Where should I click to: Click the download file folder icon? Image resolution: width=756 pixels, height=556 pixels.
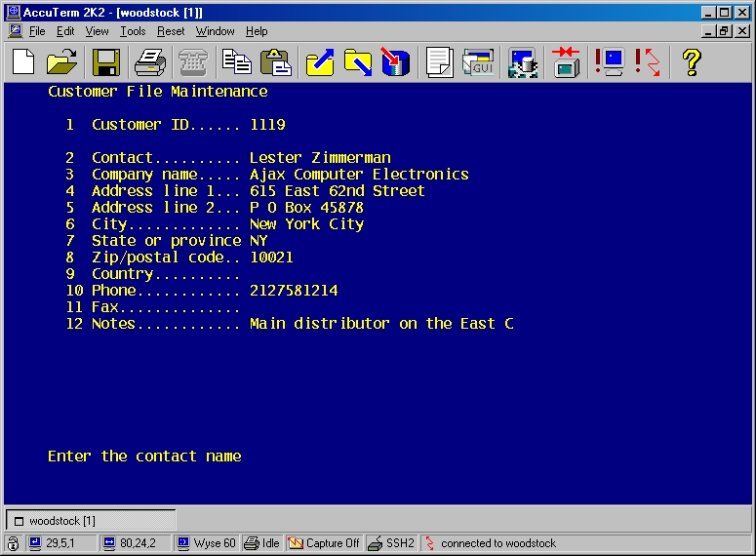[358, 62]
